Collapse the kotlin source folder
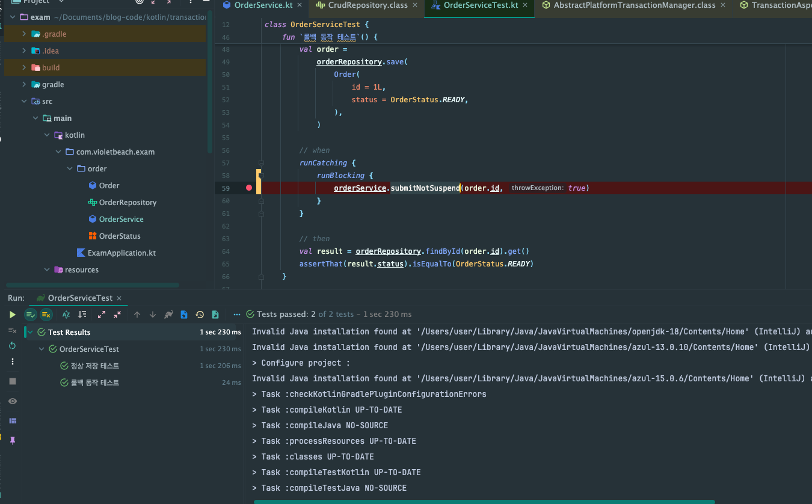This screenshot has width=812, height=504. 47,135
